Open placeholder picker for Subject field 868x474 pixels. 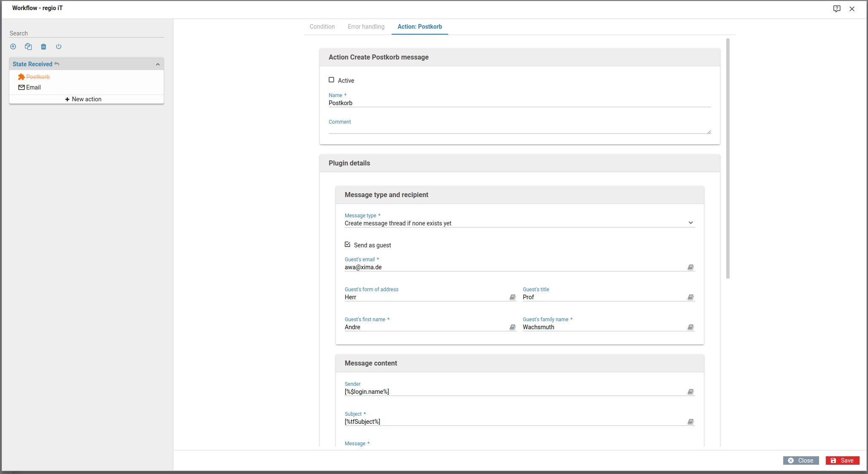pyautogui.click(x=690, y=422)
